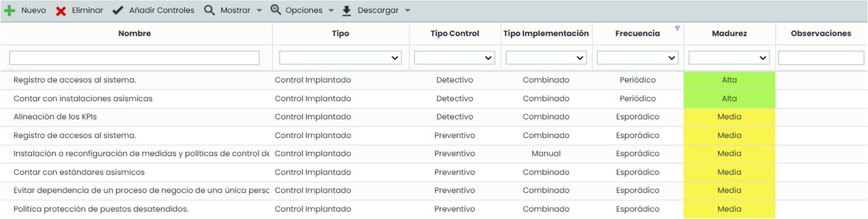The width and height of the screenshot is (868, 219).
Task: Expand the Descargar dropdown arrow
Action: click(x=407, y=11)
